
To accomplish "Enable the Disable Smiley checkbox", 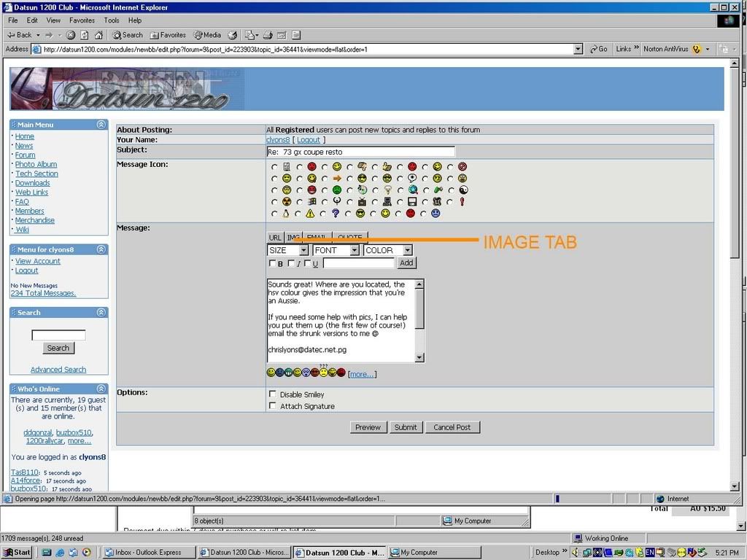I will click(273, 394).
